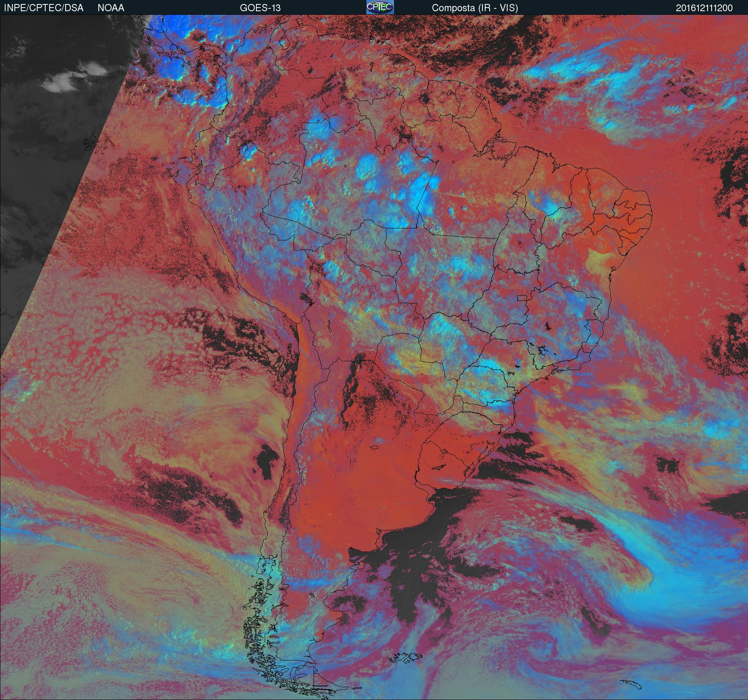Select the NOAA label in the header
The image size is (748, 700).
(x=111, y=8)
